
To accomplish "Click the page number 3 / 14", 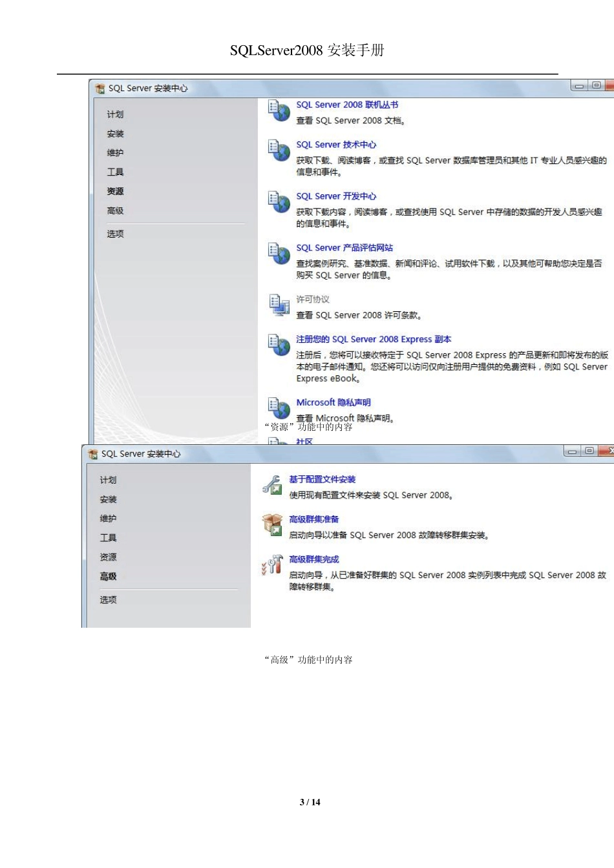I will 310,802.
